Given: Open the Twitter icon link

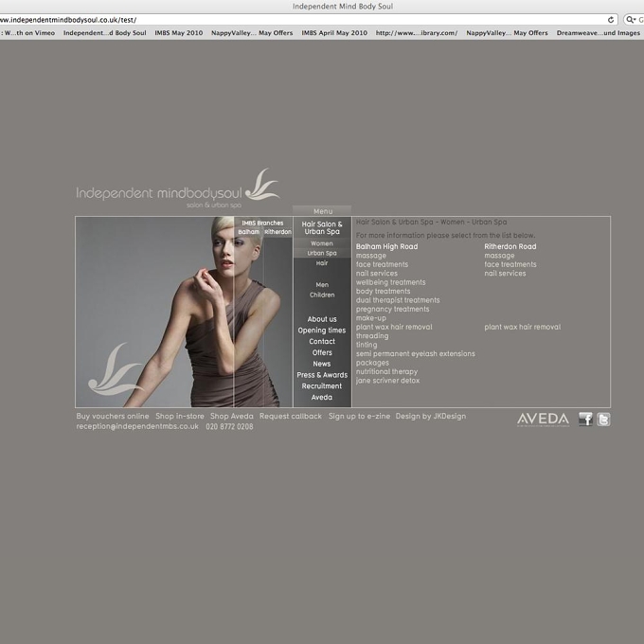Looking at the screenshot, I should [x=603, y=420].
